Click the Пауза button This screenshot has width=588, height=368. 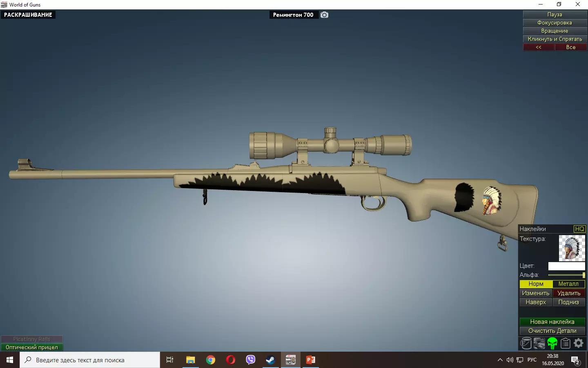[x=555, y=14]
